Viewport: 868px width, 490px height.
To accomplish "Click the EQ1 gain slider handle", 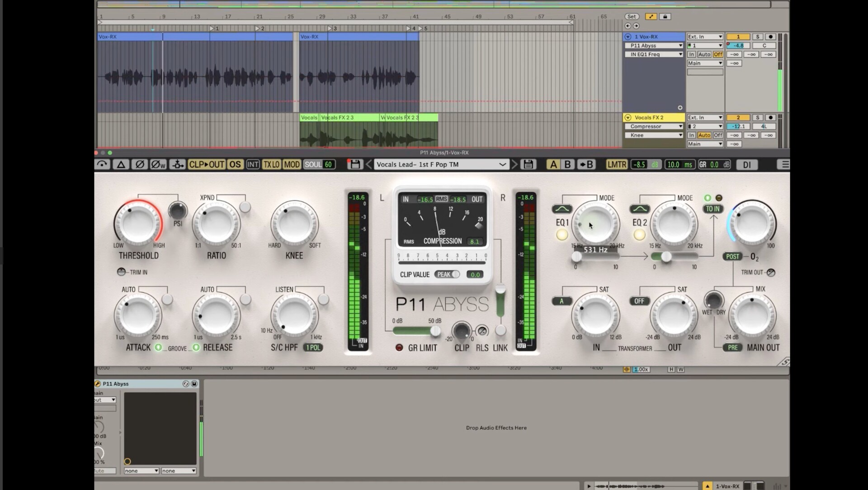I will click(x=576, y=257).
